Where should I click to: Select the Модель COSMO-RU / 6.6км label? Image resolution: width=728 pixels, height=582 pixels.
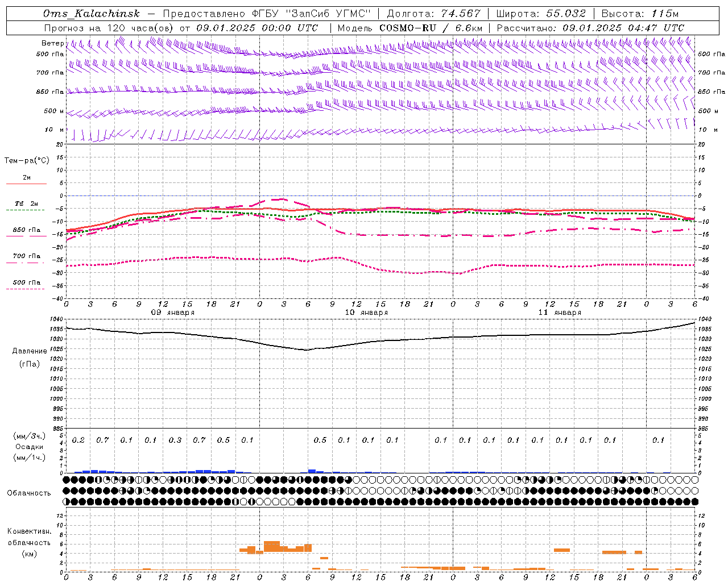[409, 28]
